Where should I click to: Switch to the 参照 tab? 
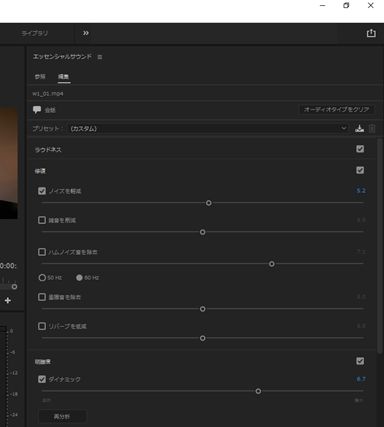(40, 77)
